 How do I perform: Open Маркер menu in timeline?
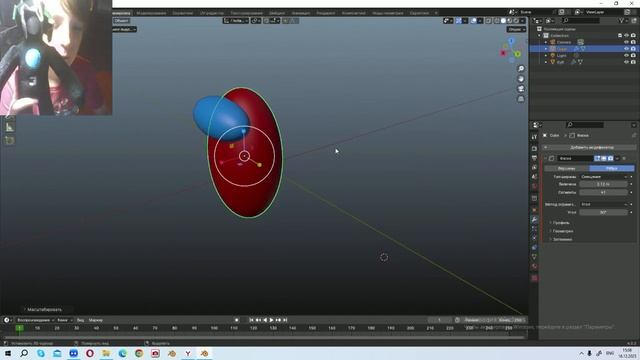point(96,320)
